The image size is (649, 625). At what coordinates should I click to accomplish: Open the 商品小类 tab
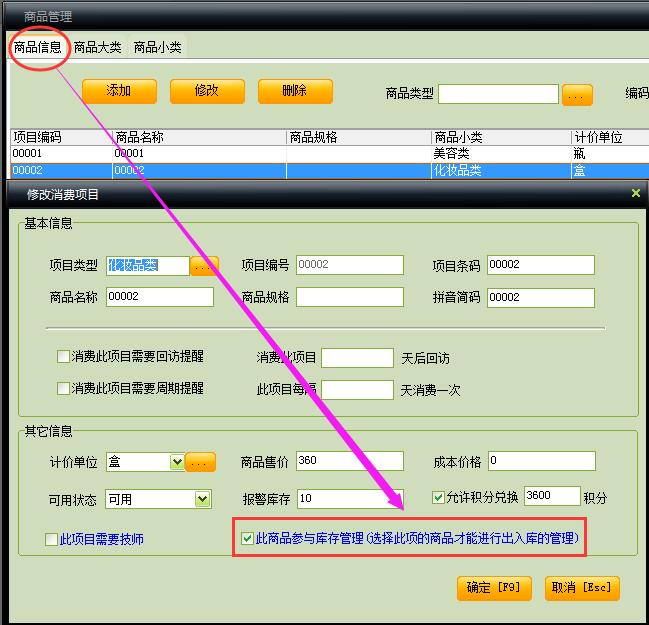[x=158, y=47]
